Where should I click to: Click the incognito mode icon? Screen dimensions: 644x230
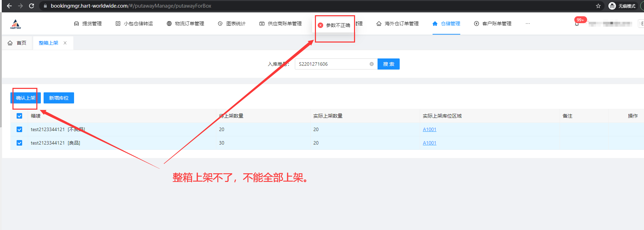click(612, 6)
